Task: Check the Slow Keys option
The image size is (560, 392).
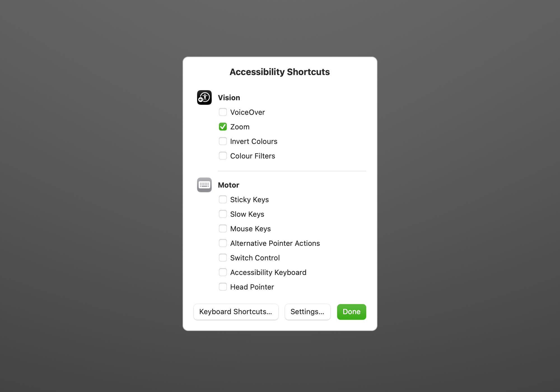Action: pos(223,214)
